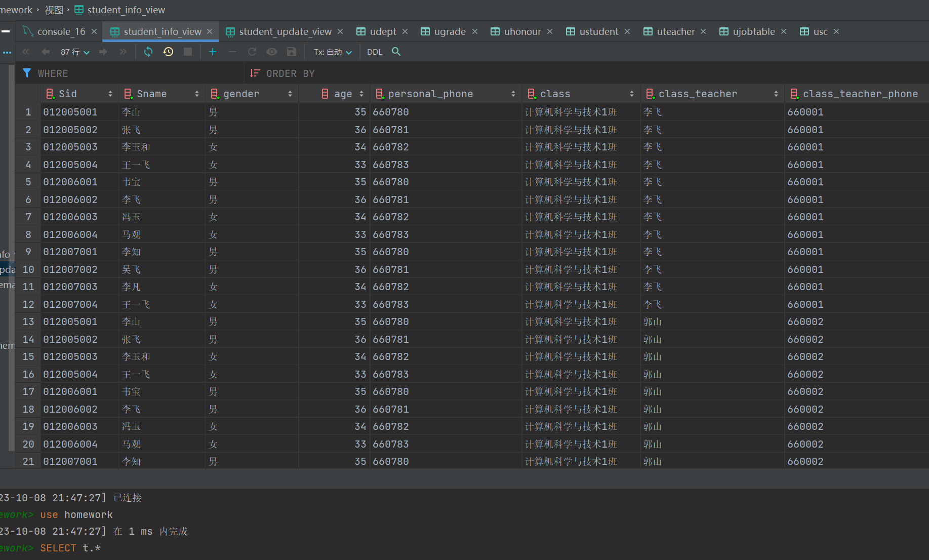Toggle preview pending changes eye icon
The height and width of the screenshot is (560, 929).
(x=272, y=52)
